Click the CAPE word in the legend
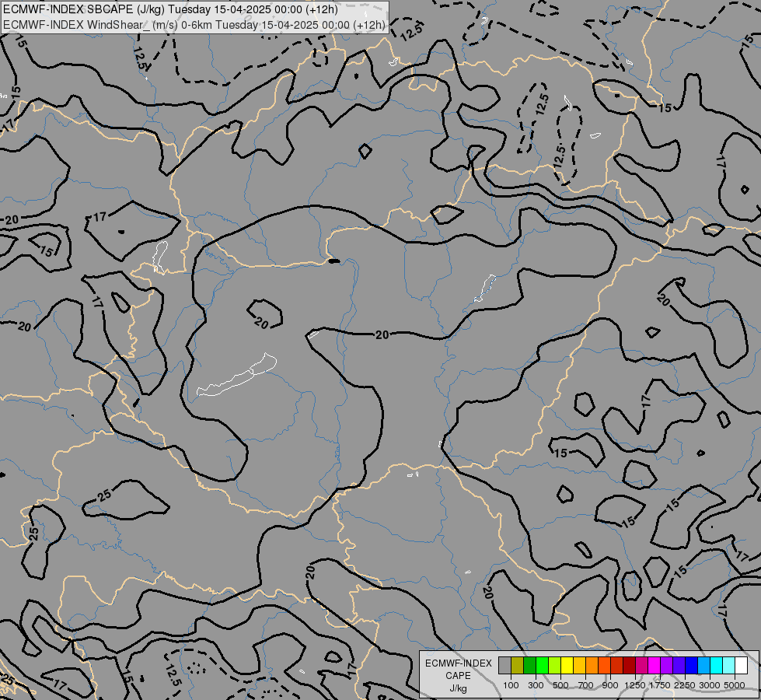Viewport: 761px width, 700px height. pyautogui.click(x=458, y=676)
